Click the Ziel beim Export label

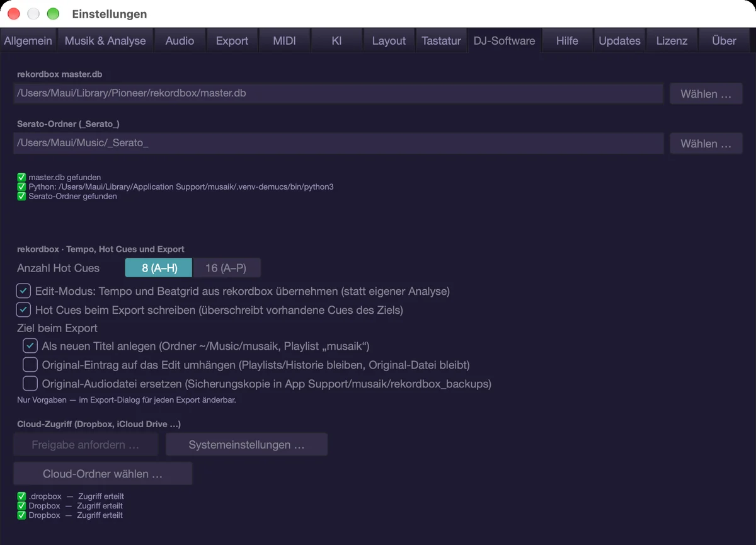57,328
